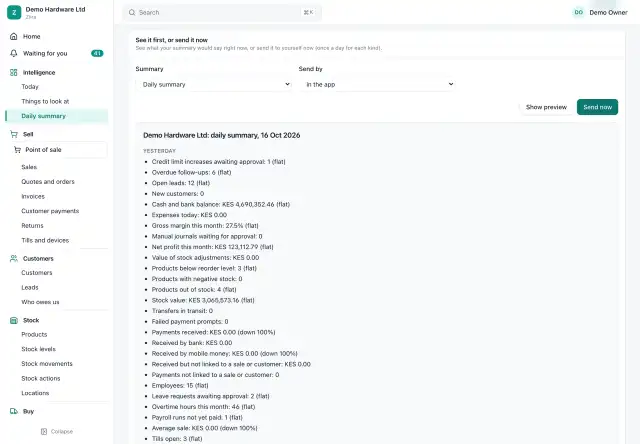Go to the Today menu item
The image size is (640, 444).
[x=30, y=87]
